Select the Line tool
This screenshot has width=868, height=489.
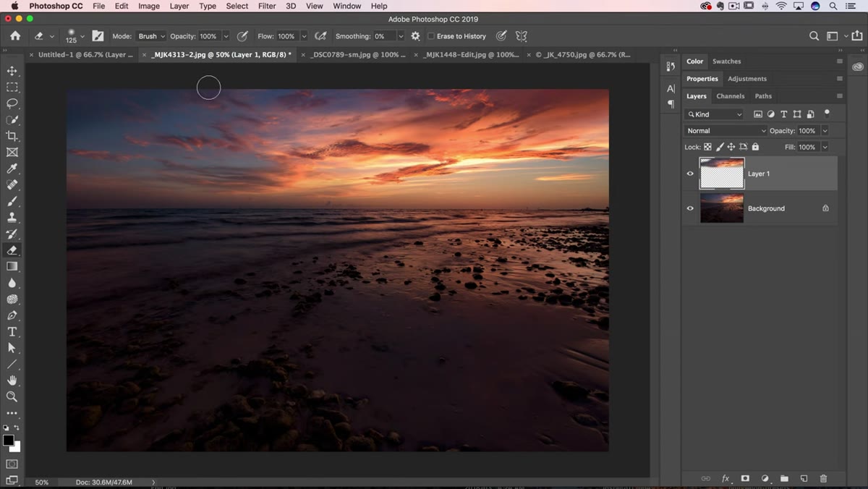[12, 364]
